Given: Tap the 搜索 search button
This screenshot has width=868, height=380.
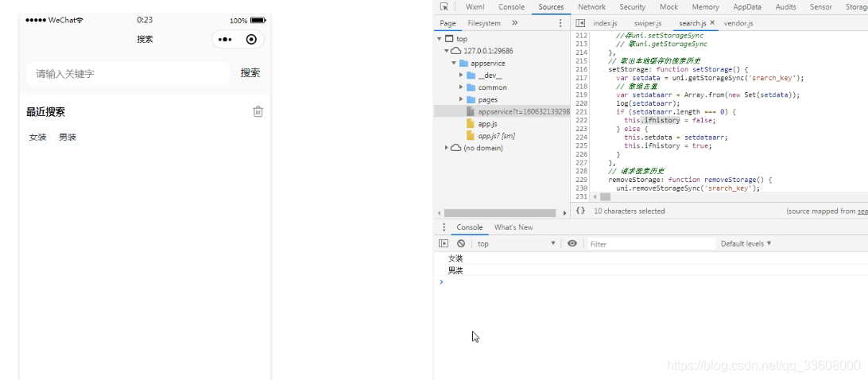Looking at the screenshot, I should click(250, 73).
